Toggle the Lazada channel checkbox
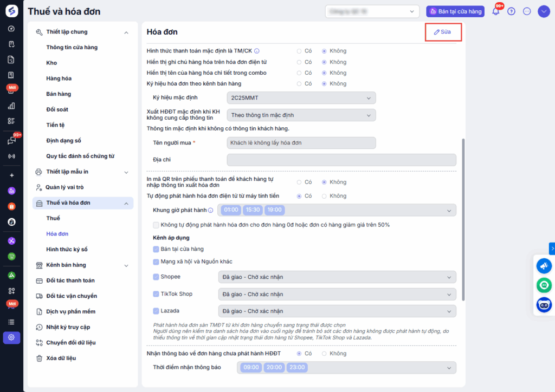 tap(156, 311)
